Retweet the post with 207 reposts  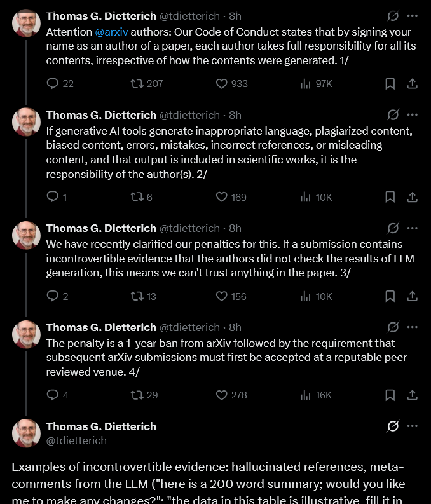coord(147,83)
